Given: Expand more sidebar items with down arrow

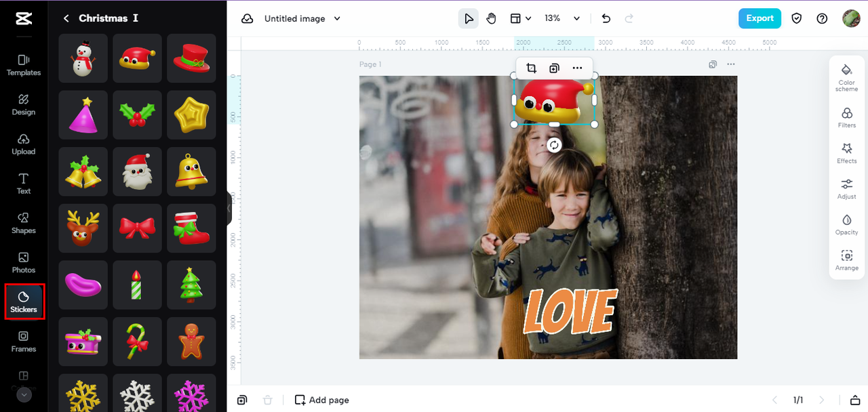Looking at the screenshot, I should coord(24,394).
